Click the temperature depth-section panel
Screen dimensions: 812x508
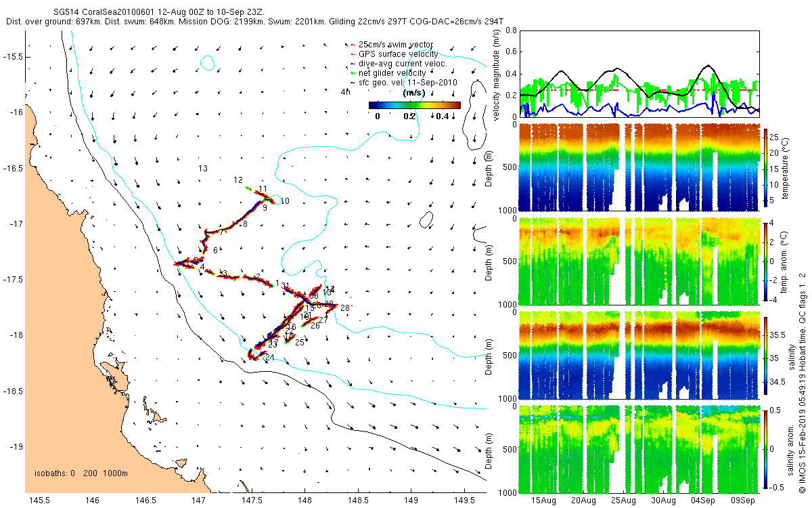point(639,168)
